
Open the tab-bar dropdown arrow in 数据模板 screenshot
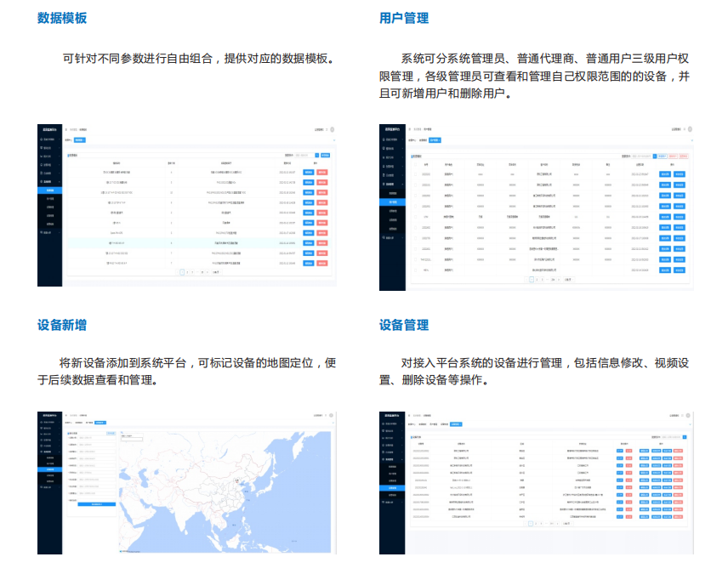(334, 140)
